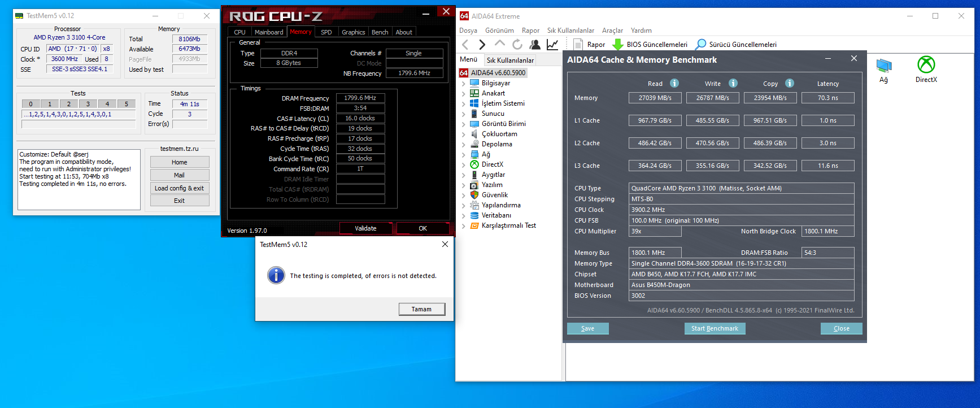Click BIOS Güncellemeleri green arrow button
This screenshot has height=408, width=980.
point(650,44)
